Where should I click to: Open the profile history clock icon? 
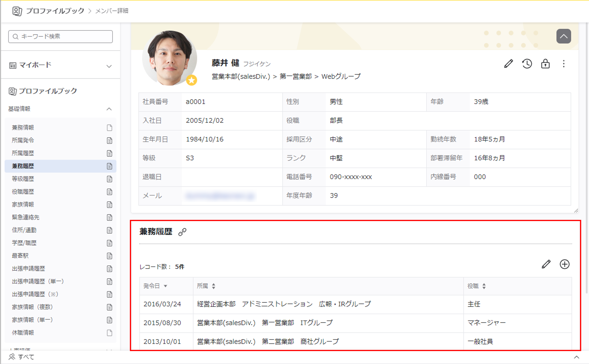pos(527,64)
